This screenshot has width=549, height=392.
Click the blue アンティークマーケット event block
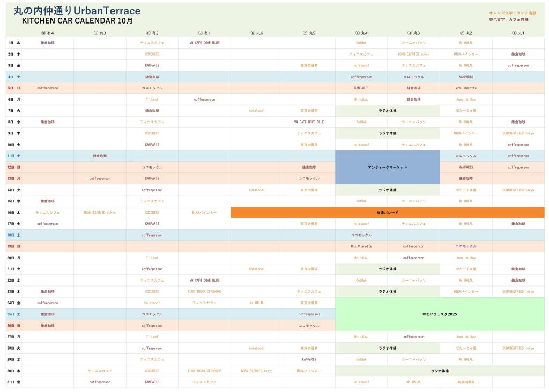(388, 167)
